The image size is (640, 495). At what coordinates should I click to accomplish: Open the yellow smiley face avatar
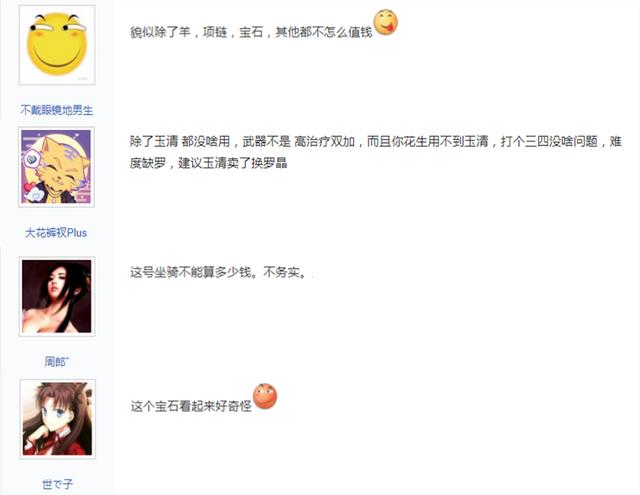click(x=57, y=44)
